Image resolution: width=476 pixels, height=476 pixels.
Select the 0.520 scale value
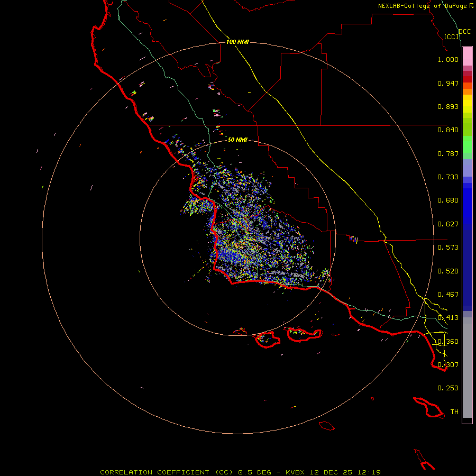click(x=448, y=271)
